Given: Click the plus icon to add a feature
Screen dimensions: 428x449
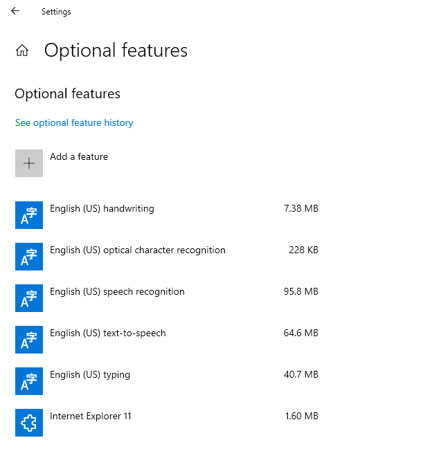Looking at the screenshot, I should pos(29,163).
